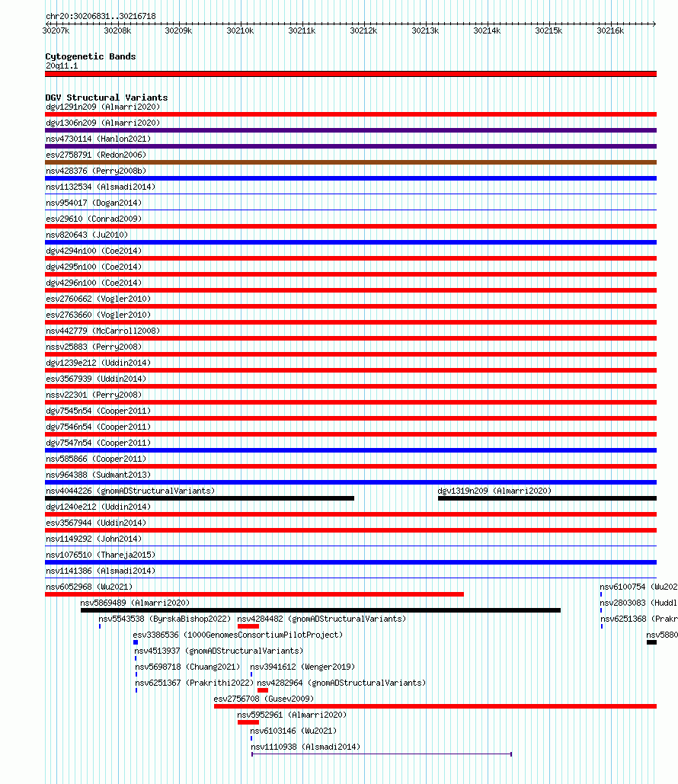Viewport: 678px width, 784px height.
Task: Open variant esv3567939 (Uddin2014)
Action: point(96,379)
